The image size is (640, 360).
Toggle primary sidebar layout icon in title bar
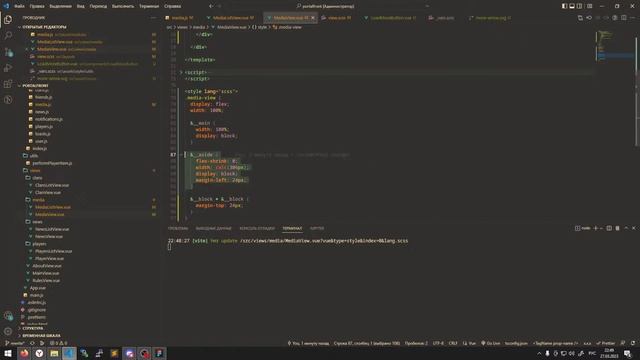(564, 6)
